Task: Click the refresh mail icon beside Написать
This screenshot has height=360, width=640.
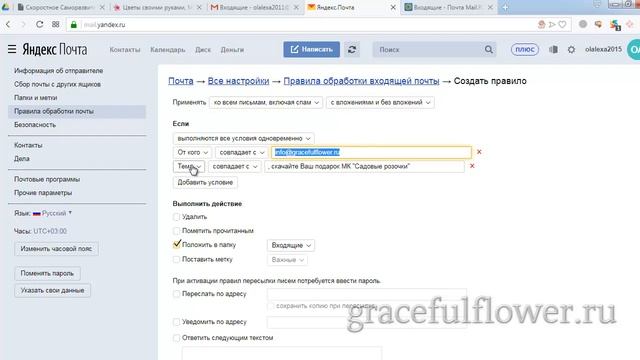Action: (352, 49)
